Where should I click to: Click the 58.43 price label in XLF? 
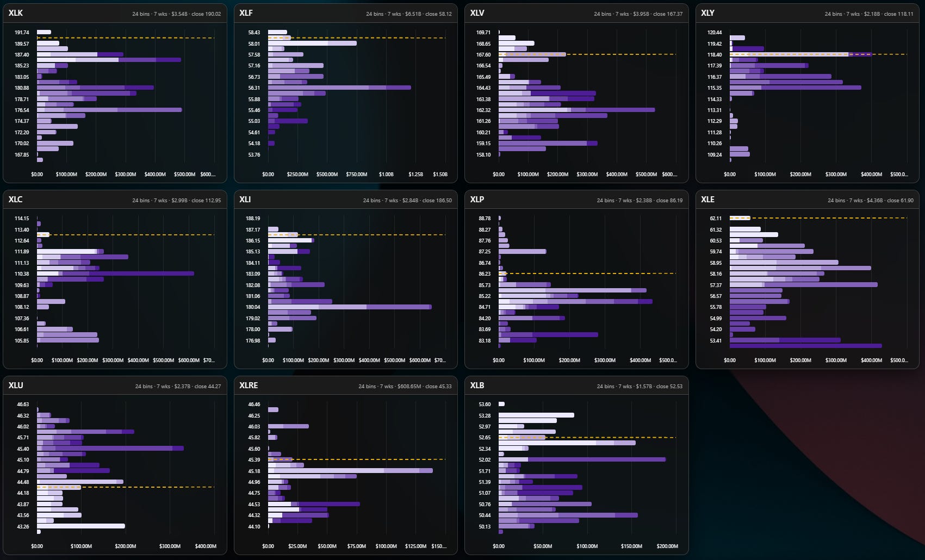254,33
